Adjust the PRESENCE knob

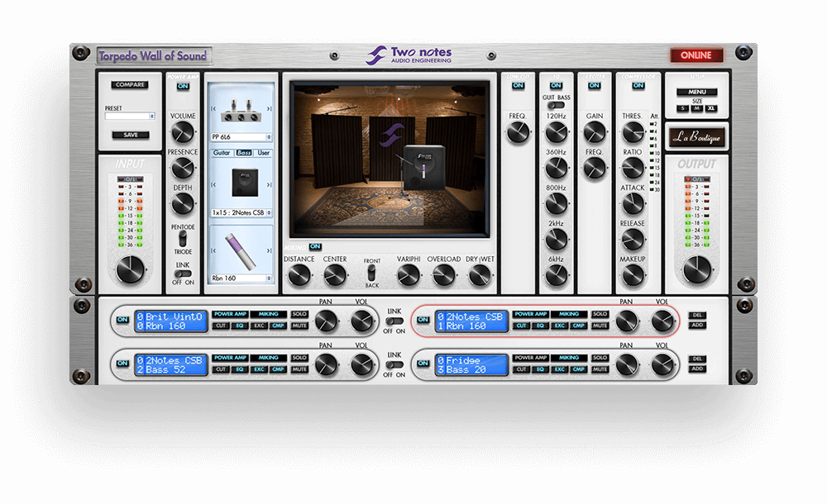point(183,169)
